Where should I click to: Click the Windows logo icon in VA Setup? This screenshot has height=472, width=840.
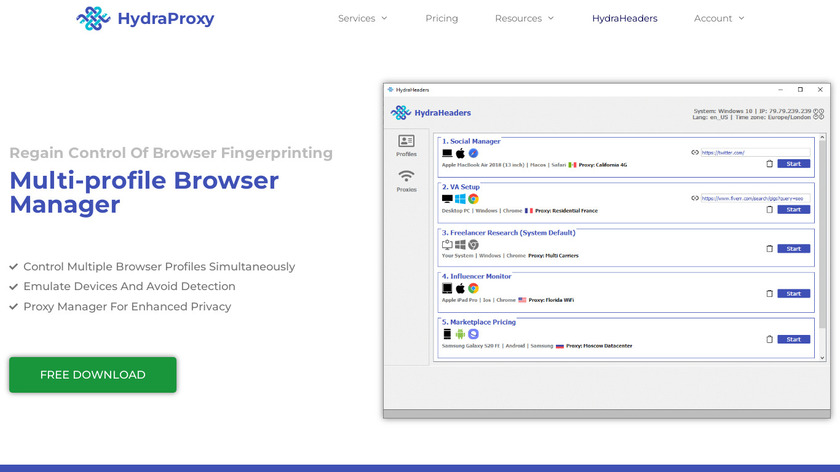pyautogui.click(x=460, y=199)
